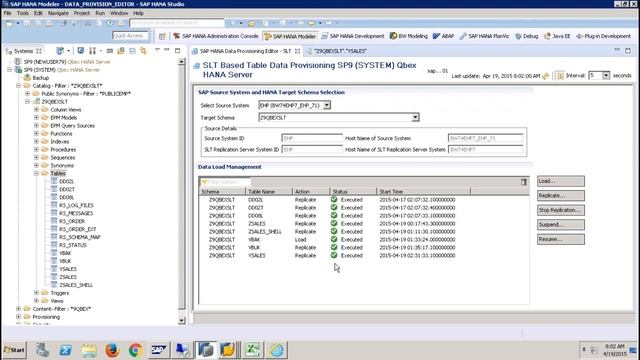Open SAP Logon from the taskbar
The width and height of the screenshot is (640, 360).
pyautogui.click(x=158, y=350)
